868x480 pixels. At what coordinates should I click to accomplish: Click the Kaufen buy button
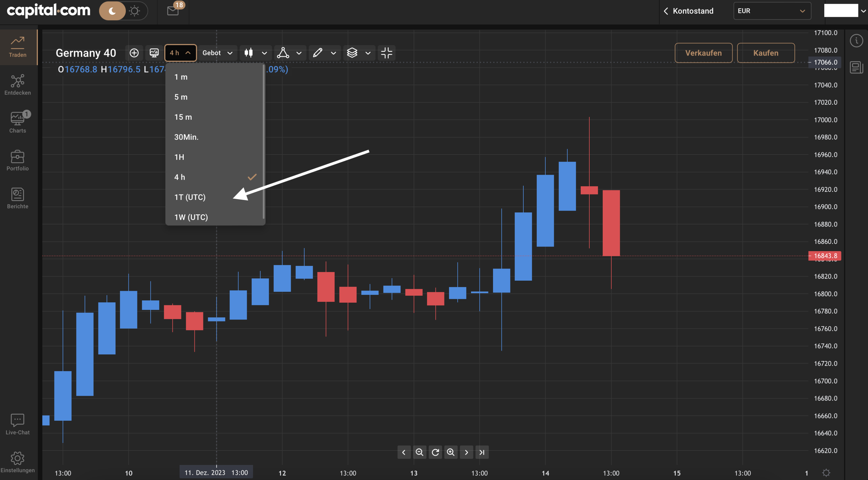pyautogui.click(x=766, y=53)
